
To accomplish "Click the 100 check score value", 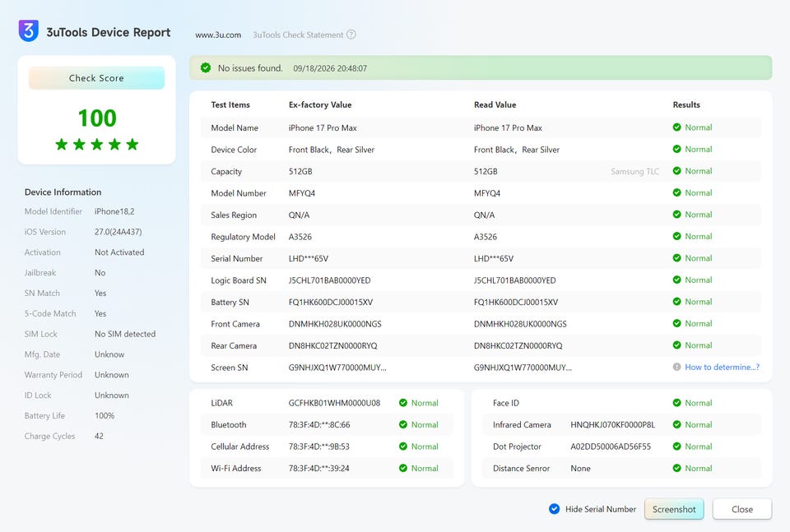I will [x=97, y=118].
